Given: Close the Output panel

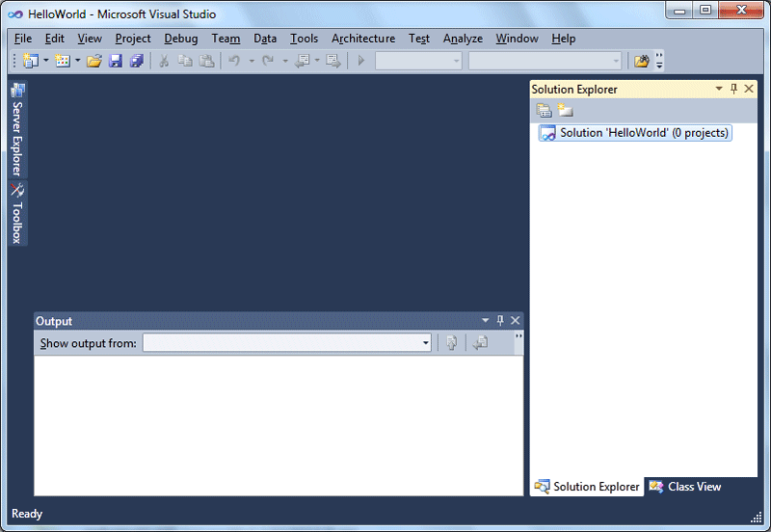Looking at the screenshot, I should pyautogui.click(x=515, y=320).
